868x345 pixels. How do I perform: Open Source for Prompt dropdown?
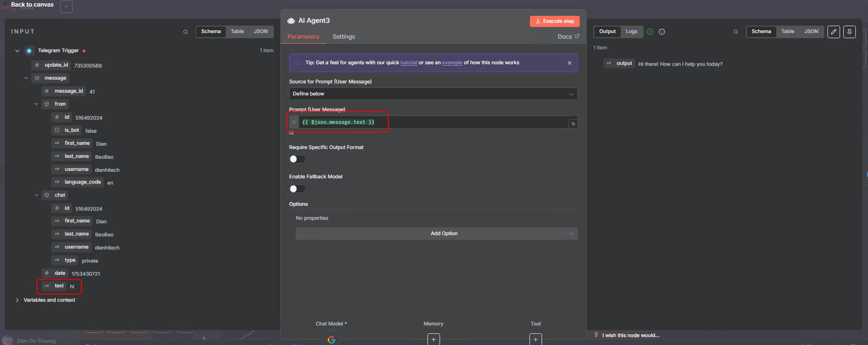click(x=433, y=94)
